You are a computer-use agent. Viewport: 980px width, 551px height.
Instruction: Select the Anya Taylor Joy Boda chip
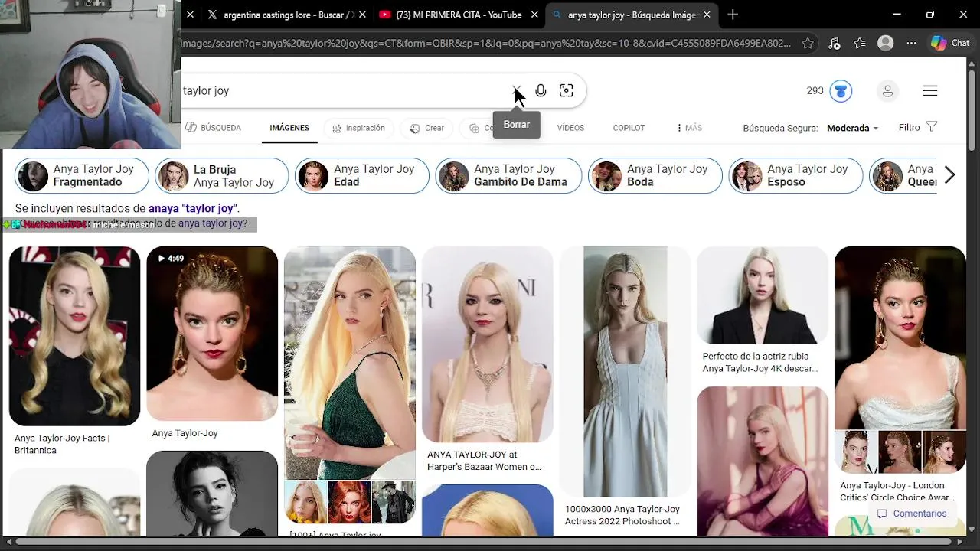click(x=655, y=175)
